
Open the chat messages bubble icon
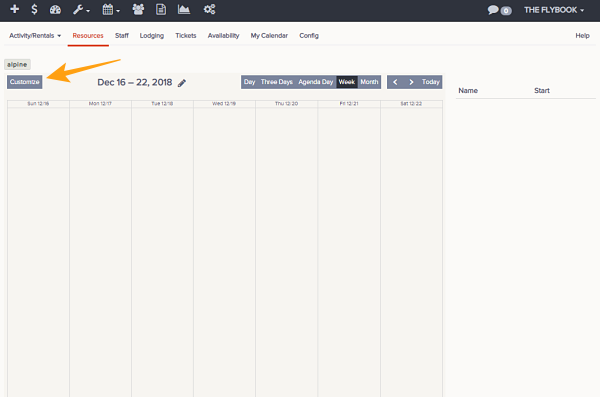[x=493, y=10]
